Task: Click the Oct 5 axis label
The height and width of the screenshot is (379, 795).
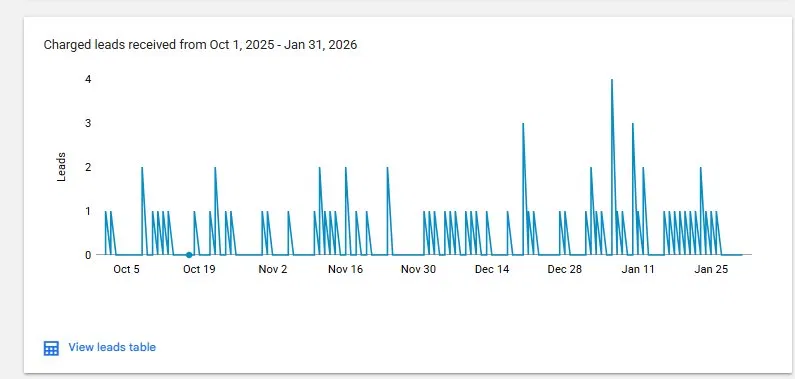Action: pyautogui.click(x=126, y=270)
